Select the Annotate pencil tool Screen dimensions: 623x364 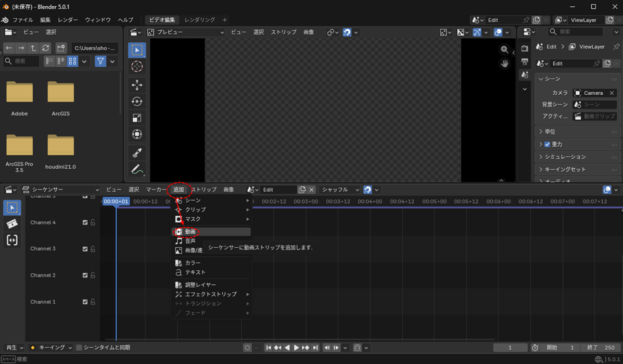point(137,169)
